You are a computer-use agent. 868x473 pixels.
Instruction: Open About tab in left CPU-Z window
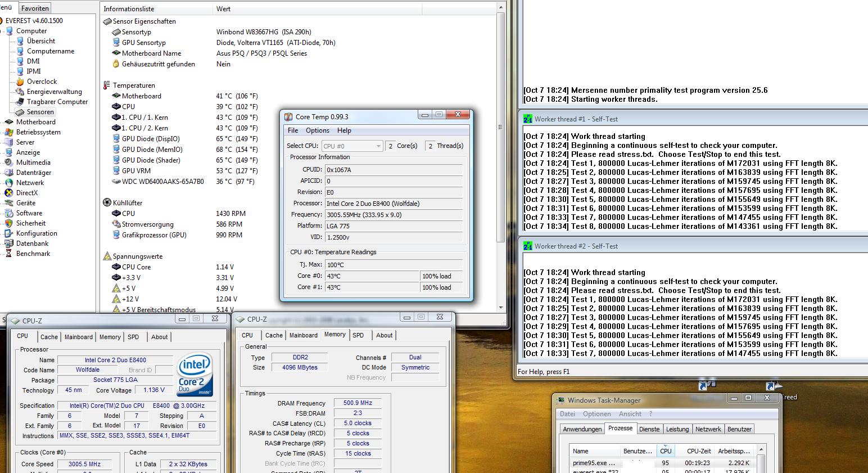coord(159,337)
